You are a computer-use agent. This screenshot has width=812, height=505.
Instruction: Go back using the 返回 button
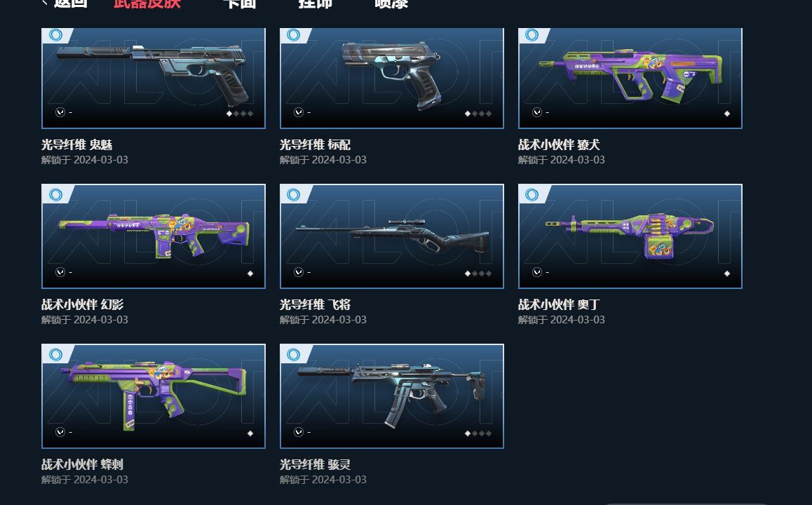tap(65, 3)
